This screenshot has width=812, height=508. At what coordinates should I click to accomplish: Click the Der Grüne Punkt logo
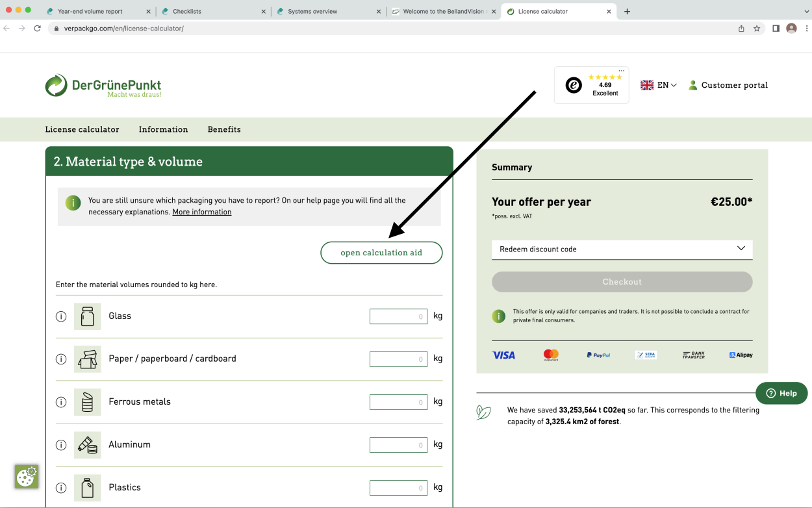point(103,86)
